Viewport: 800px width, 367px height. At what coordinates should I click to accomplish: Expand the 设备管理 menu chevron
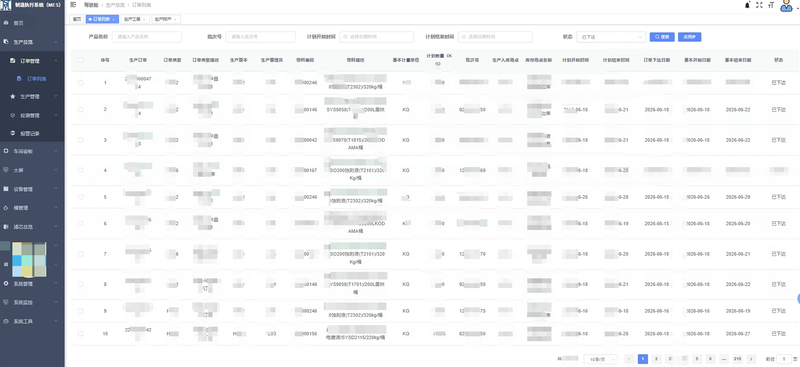pyautogui.click(x=56, y=189)
